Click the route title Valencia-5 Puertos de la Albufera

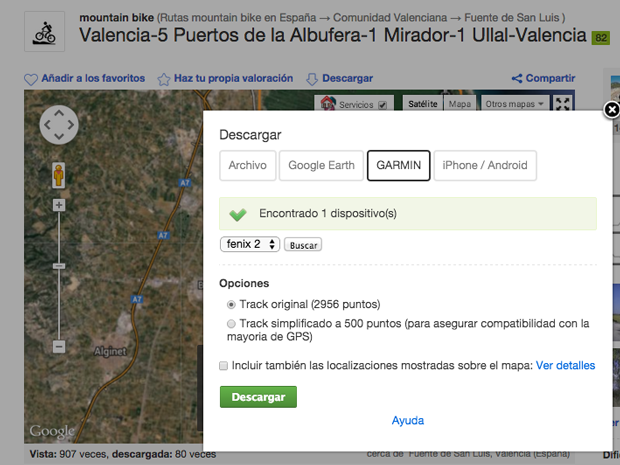pyautogui.click(x=333, y=35)
